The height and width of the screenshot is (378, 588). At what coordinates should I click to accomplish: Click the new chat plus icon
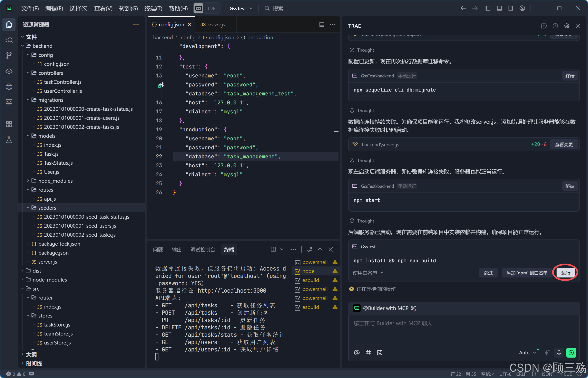pos(544,26)
